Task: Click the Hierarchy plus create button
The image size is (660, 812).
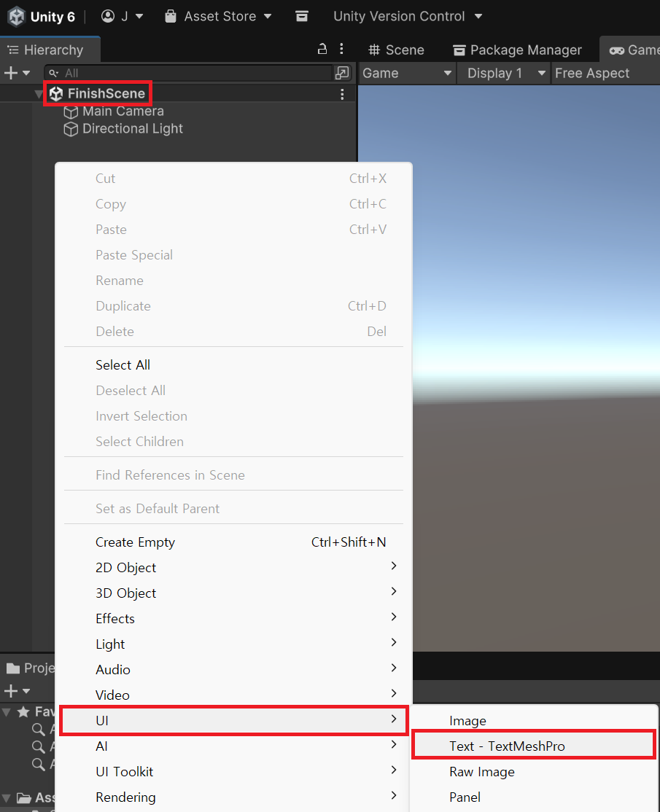Action: (x=17, y=73)
